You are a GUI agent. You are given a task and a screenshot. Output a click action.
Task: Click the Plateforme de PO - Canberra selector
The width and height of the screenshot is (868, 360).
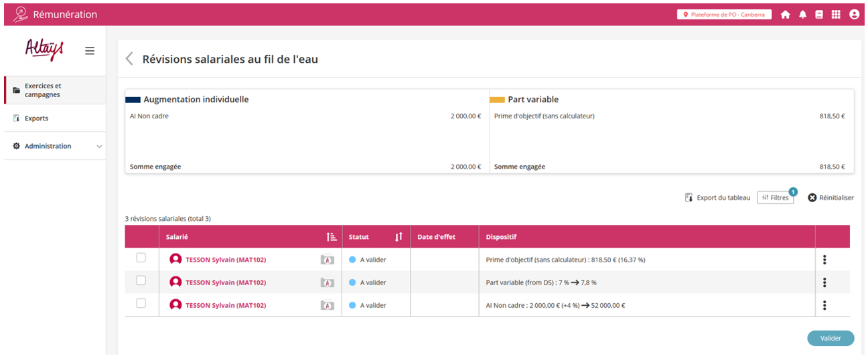(724, 15)
